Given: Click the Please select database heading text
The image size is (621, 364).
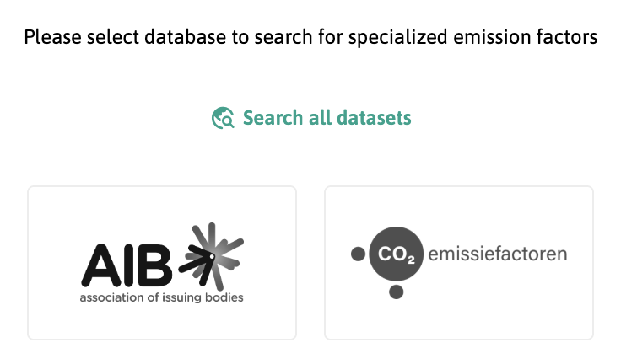Looking at the screenshot, I should 310,37.
